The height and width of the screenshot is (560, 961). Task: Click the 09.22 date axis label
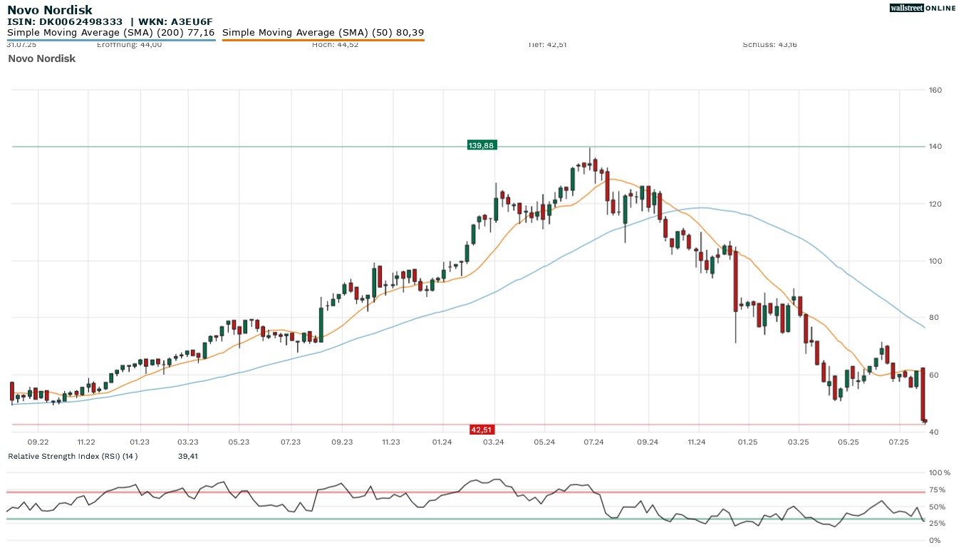(x=38, y=442)
